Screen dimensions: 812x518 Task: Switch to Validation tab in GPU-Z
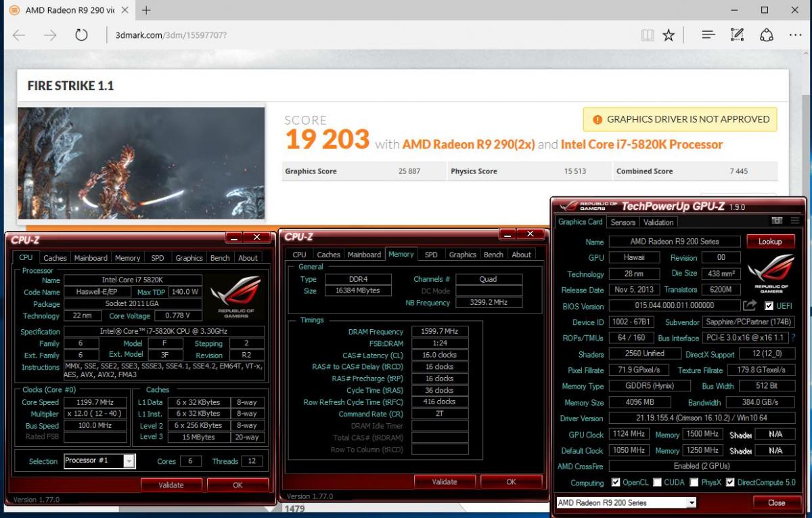point(658,222)
